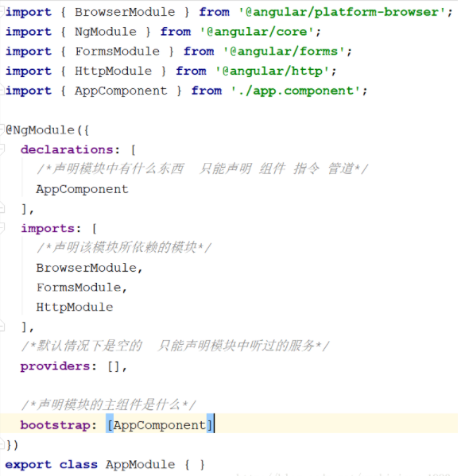Click AppComponent inside declarations array
The width and height of the screenshot is (461, 476).
[x=83, y=189]
